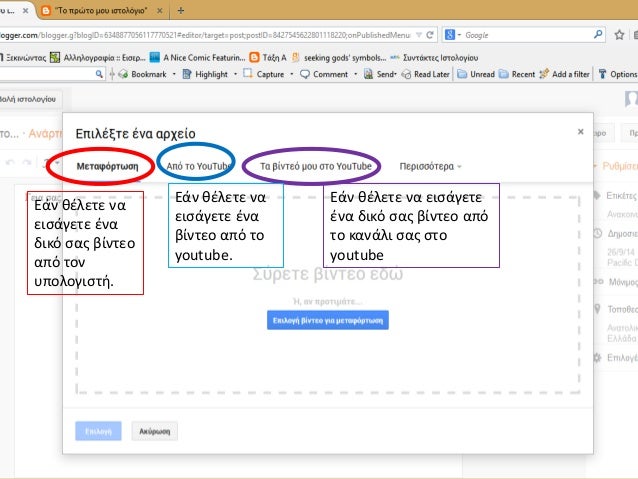Screen dimensions: 638x479
Task: Click 'Επιλογή βίντεο για μεταφόρτωση' button
Action: click(328, 320)
